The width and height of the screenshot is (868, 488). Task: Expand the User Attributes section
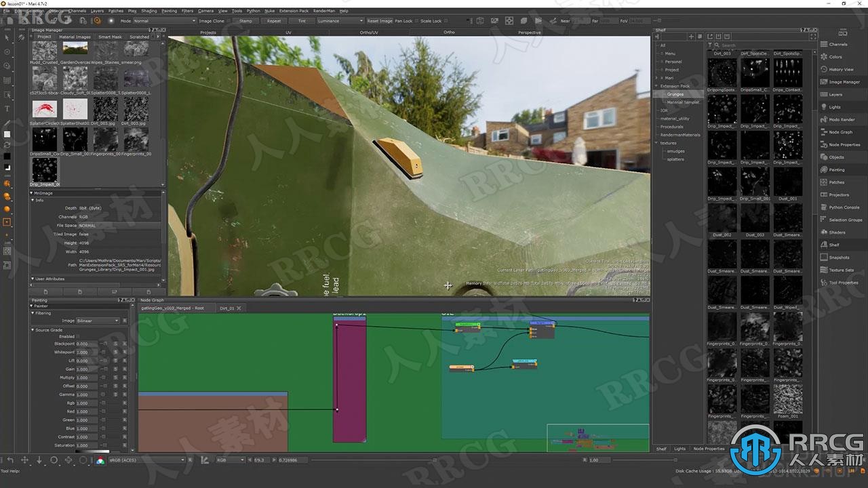pos(32,279)
